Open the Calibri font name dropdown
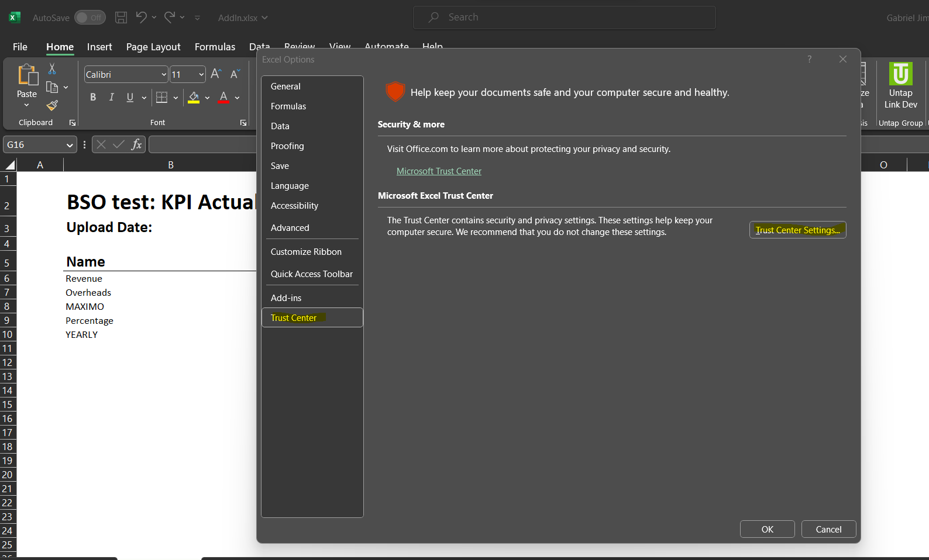 (164, 75)
